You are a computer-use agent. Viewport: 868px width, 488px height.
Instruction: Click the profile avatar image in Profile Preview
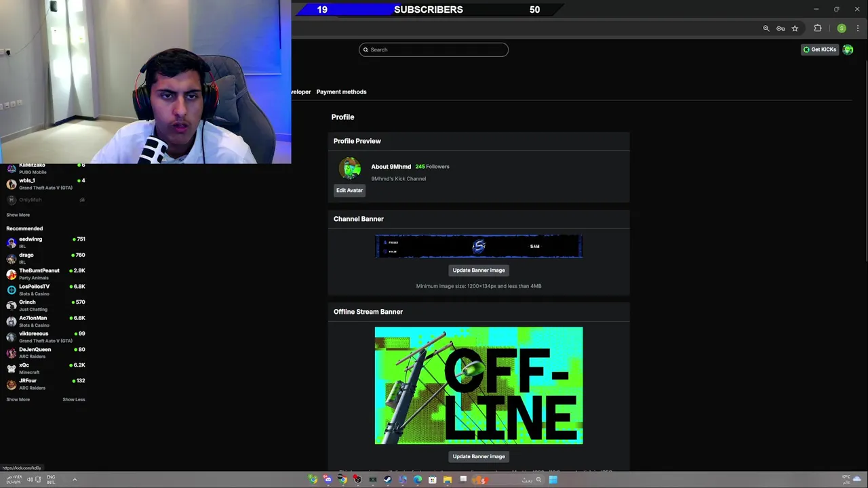(x=350, y=168)
